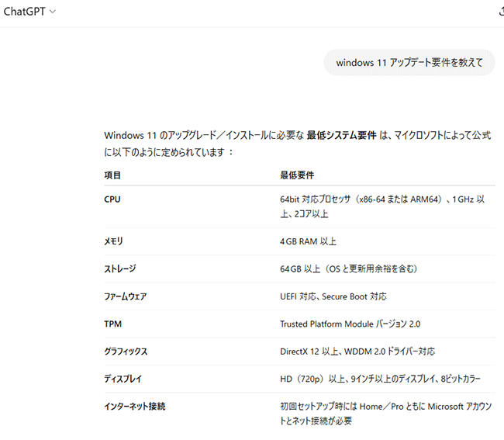
Task: Select the グラフィックス row label
Action: [126, 352]
